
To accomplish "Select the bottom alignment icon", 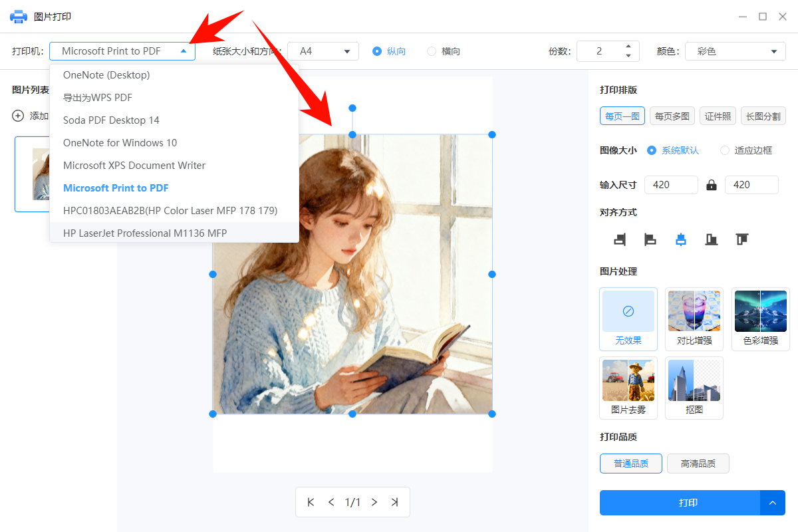I will click(x=711, y=239).
